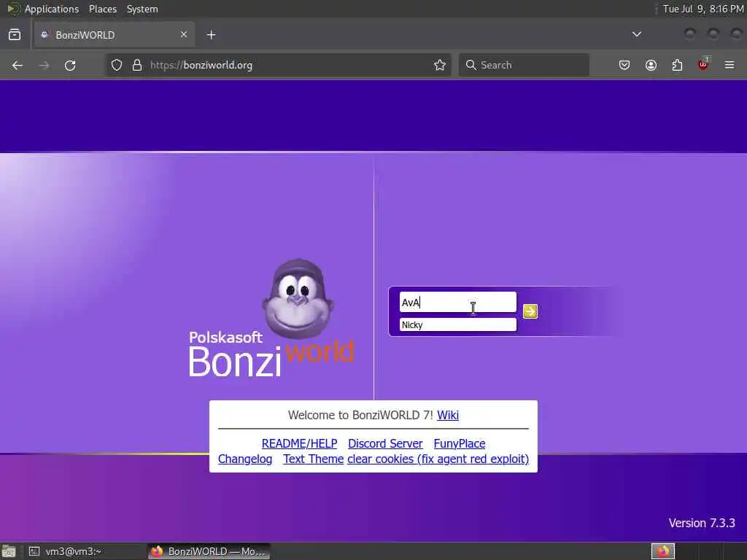This screenshot has height=560, width=747.
Task: Open the Firefox hamburger menu
Action: [x=729, y=65]
